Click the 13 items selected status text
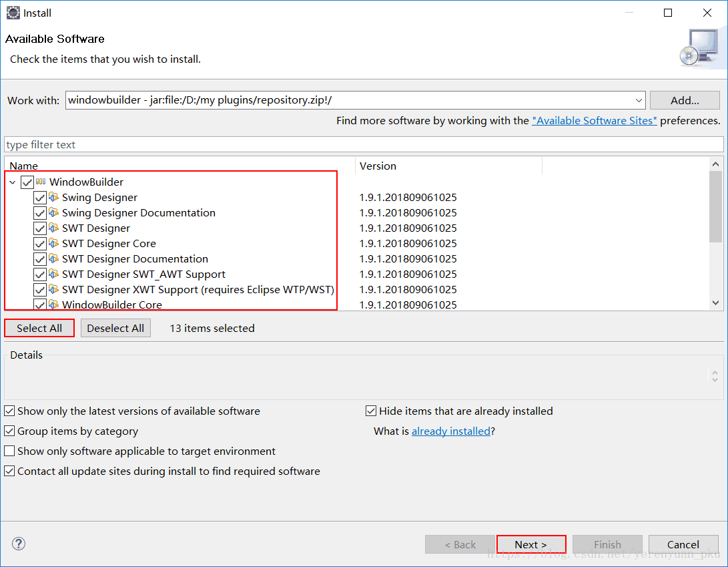This screenshot has width=728, height=567. tap(212, 328)
